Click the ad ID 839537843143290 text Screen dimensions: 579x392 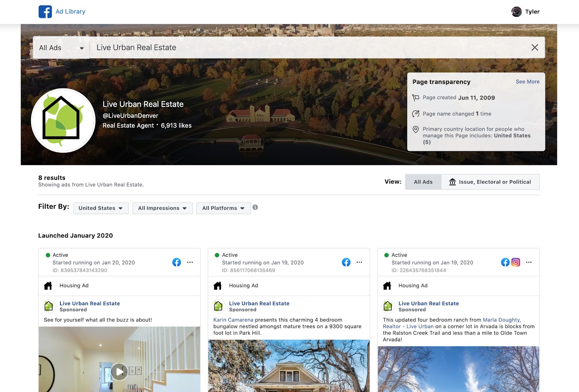click(80, 270)
